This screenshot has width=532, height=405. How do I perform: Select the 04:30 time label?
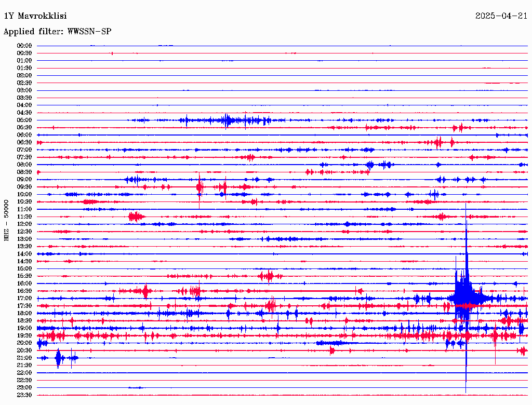click(24, 113)
